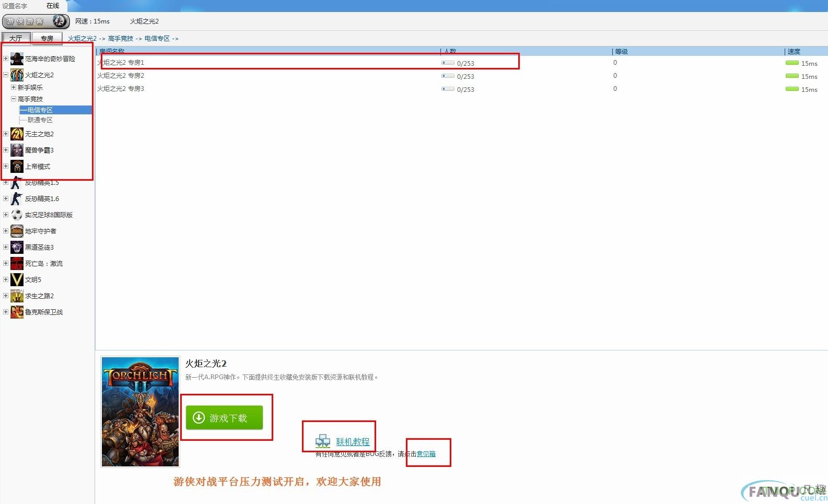Expand the 魔兽争霸3 tree node

coord(6,150)
